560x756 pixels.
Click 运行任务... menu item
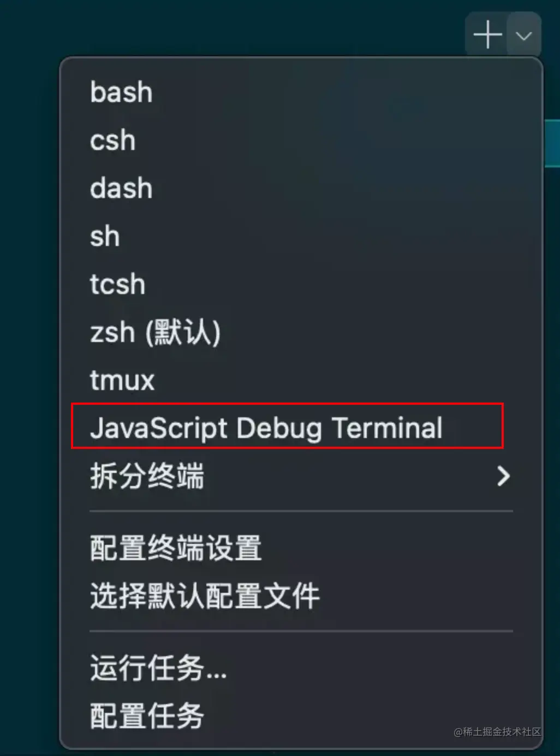[158, 668]
